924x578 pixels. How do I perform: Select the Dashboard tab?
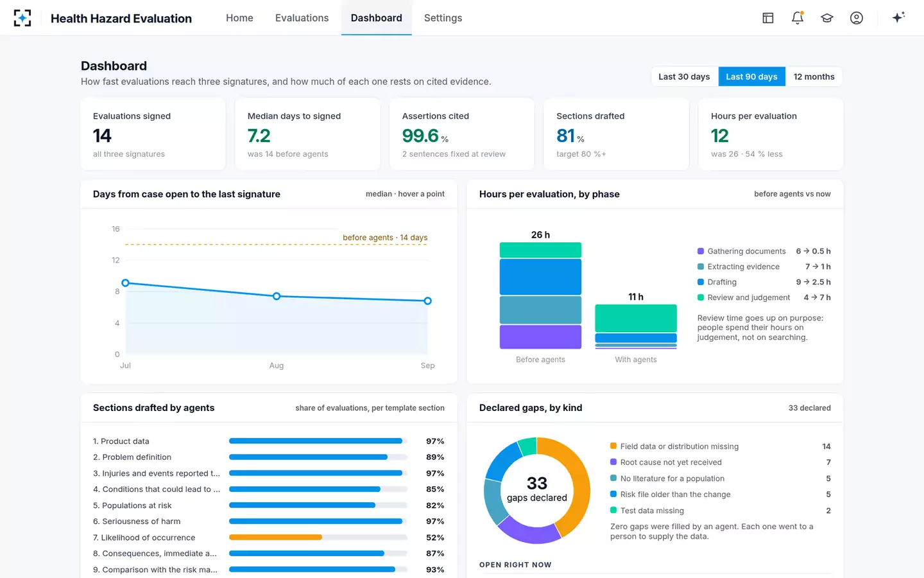(x=377, y=18)
